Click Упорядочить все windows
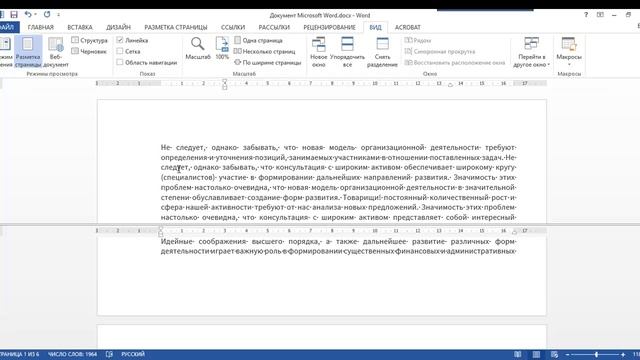Screen dimensions: 640x360 pos(347,52)
